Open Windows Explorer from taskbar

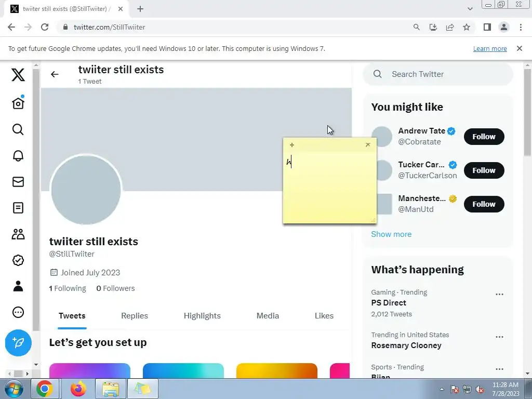(x=111, y=389)
